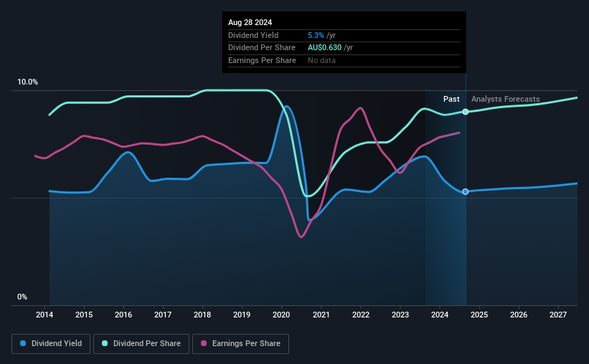Click the Past region label
589x364 pixels.
tap(451, 99)
